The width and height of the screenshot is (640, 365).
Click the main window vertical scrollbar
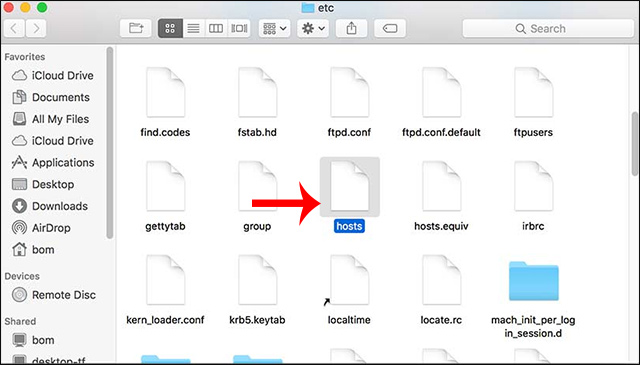(635, 144)
